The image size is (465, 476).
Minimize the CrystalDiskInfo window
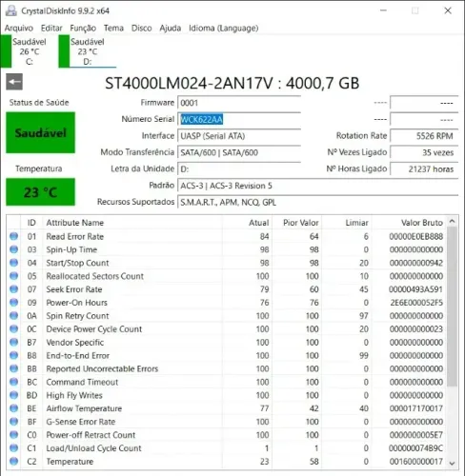384,10
